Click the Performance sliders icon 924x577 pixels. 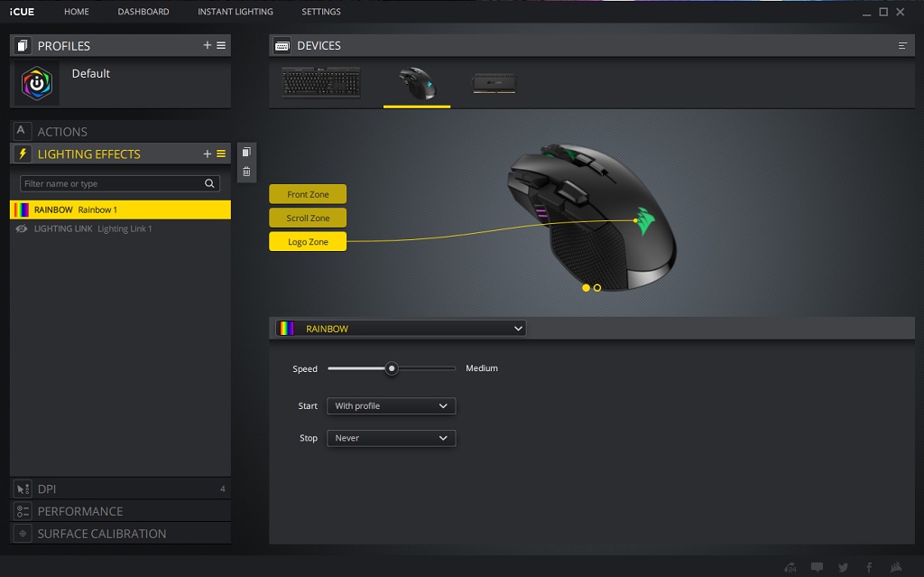coord(23,511)
